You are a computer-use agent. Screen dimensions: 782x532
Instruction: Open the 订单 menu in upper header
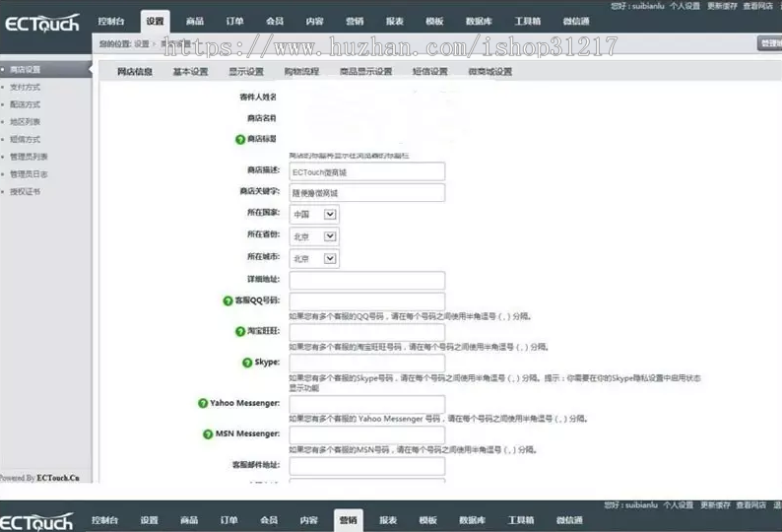[x=234, y=22]
